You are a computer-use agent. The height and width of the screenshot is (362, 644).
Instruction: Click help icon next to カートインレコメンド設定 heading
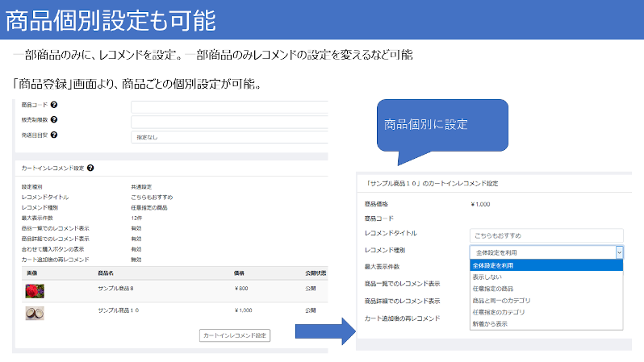tap(90, 168)
